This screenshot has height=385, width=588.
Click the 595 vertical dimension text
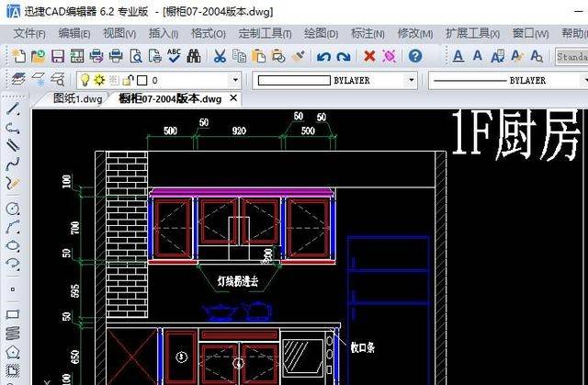pos(75,291)
